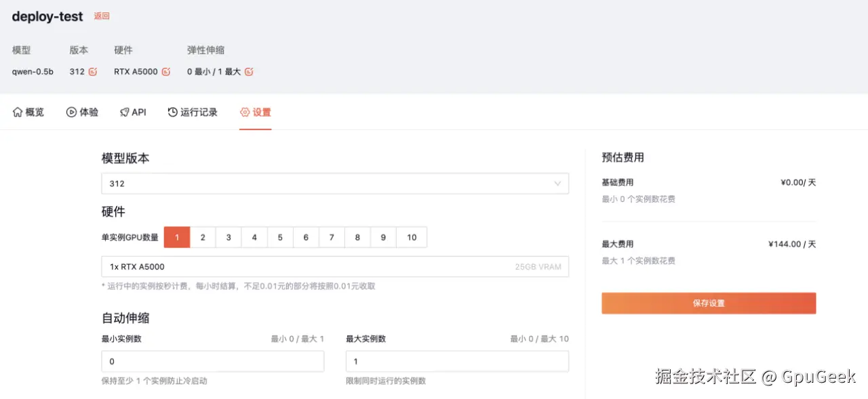Select GPU count 2 per instance
This screenshot has height=399, width=868.
pyautogui.click(x=202, y=237)
